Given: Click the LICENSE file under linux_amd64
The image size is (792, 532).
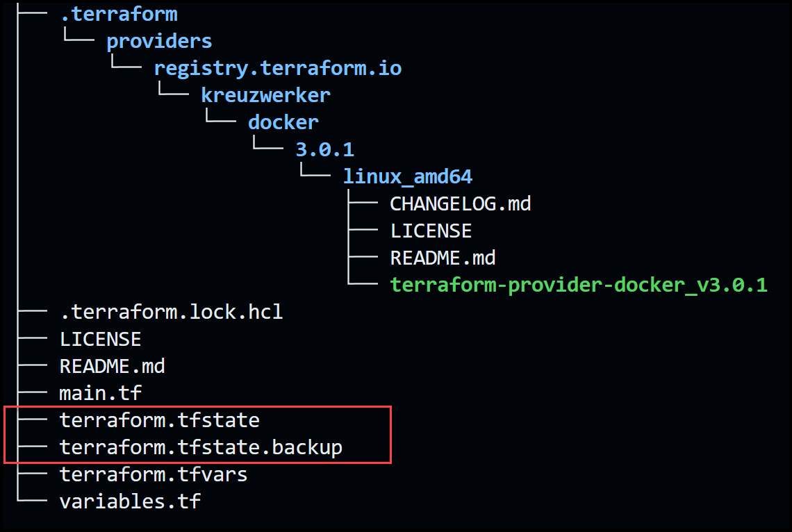Looking at the screenshot, I should tap(431, 231).
